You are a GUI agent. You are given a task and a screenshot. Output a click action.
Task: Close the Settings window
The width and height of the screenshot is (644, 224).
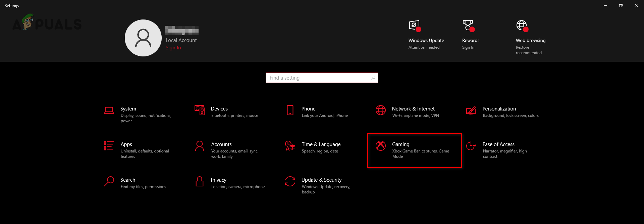pos(636,5)
